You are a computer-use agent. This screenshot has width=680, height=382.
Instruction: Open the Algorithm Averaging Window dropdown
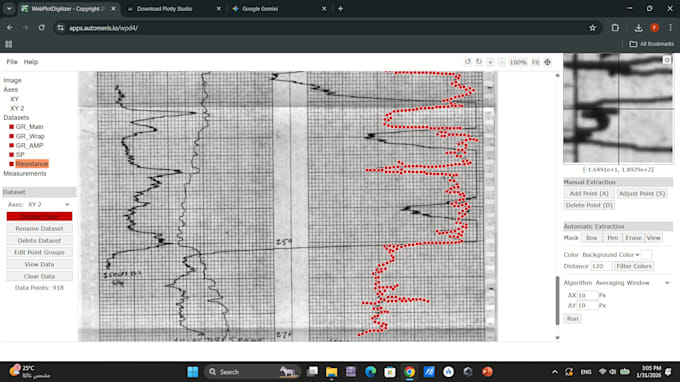(632, 283)
